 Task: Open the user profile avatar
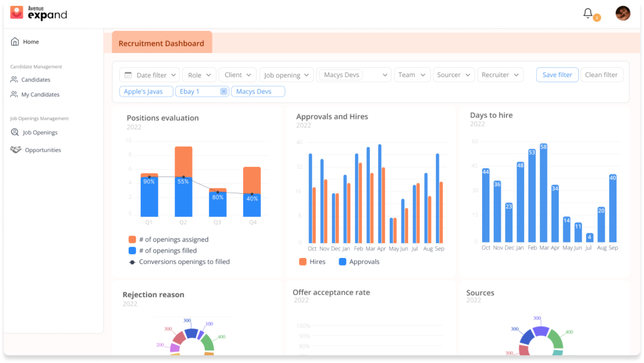(623, 13)
